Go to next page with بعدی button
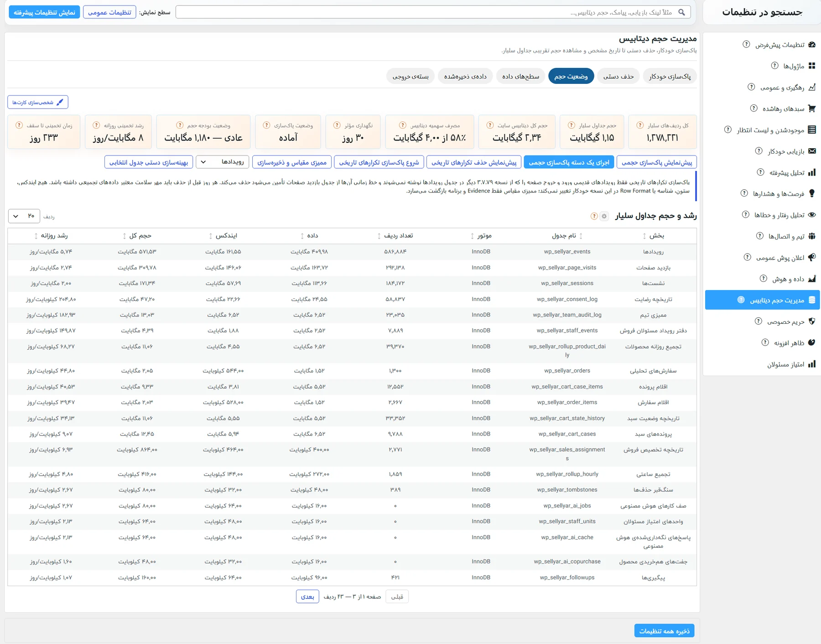821x644 pixels. click(x=307, y=597)
